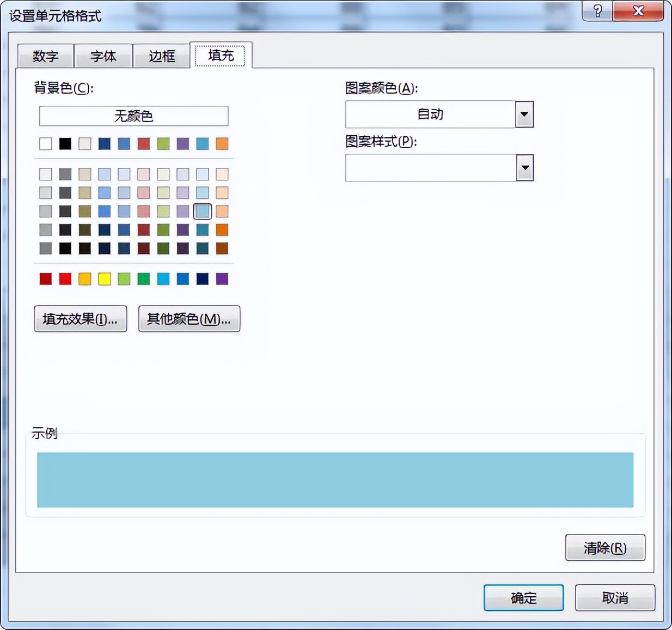Pick dark red in standard colors row

tap(46, 279)
